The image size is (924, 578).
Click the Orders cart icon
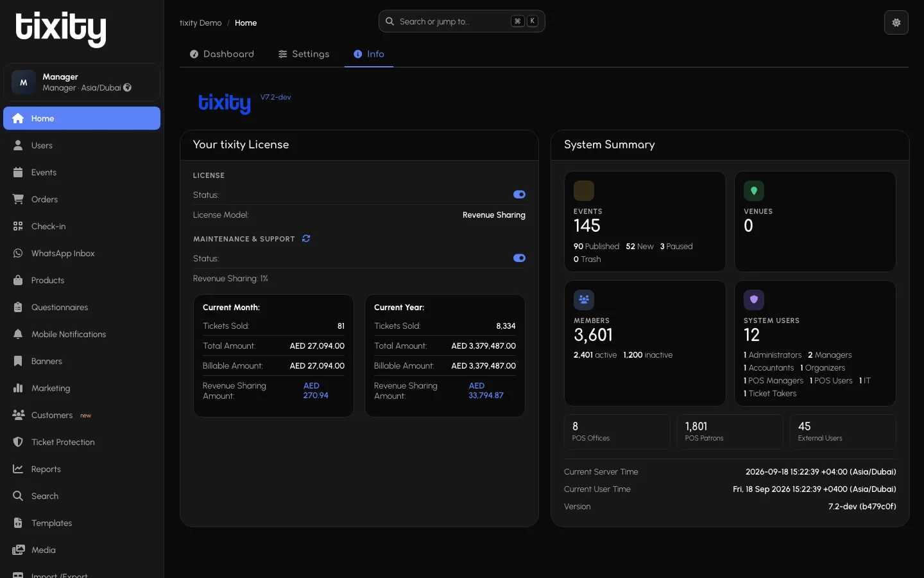18,199
